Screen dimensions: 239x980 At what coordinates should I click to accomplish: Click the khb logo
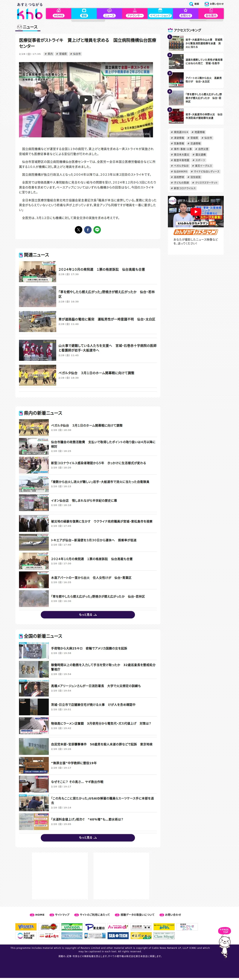coord(29,14)
